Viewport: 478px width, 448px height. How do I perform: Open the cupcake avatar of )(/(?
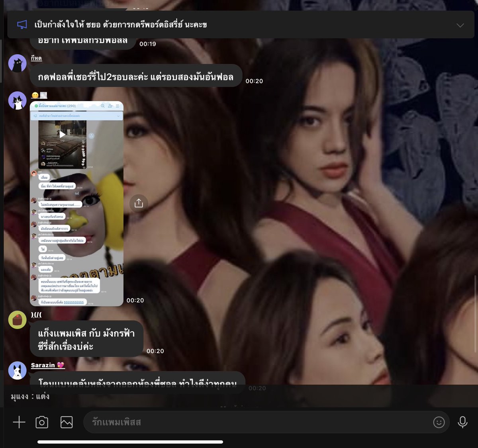(18, 319)
